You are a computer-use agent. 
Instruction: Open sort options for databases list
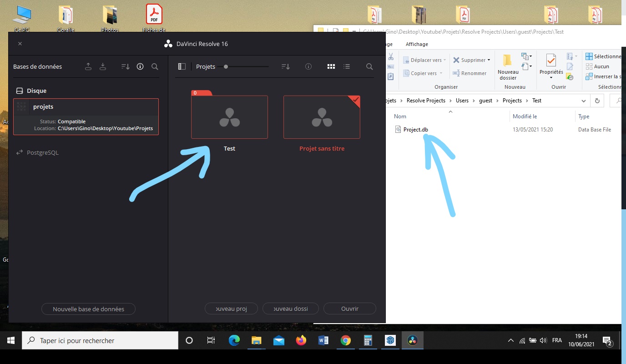pyautogui.click(x=126, y=66)
